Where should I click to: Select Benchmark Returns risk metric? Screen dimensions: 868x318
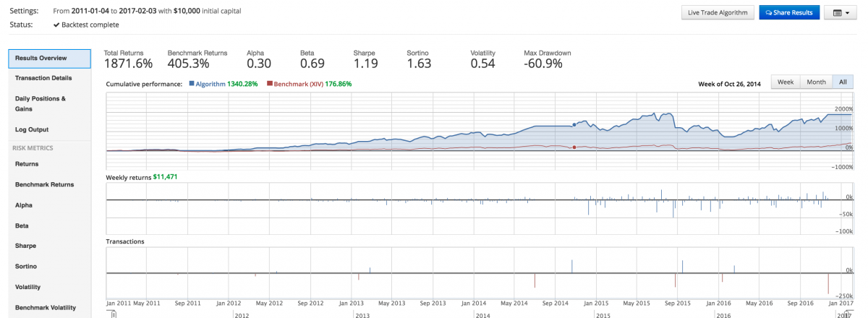click(x=44, y=185)
